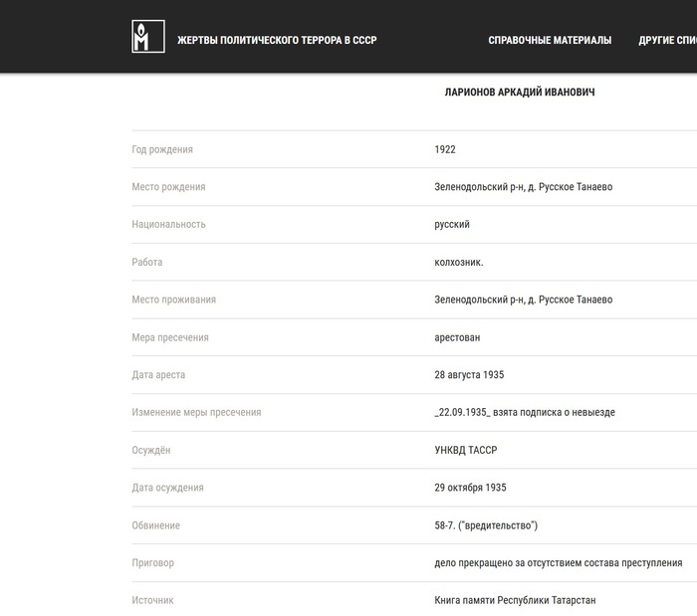Click the heading «Ларионов Аркадий Иванович»
The width and height of the screenshot is (697, 616).
[520, 93]
